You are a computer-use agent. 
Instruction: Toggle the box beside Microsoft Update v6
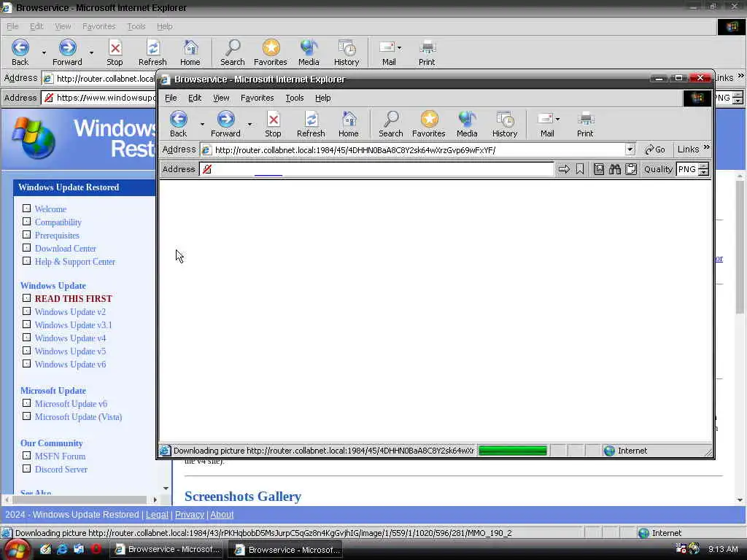click(27, 403)
